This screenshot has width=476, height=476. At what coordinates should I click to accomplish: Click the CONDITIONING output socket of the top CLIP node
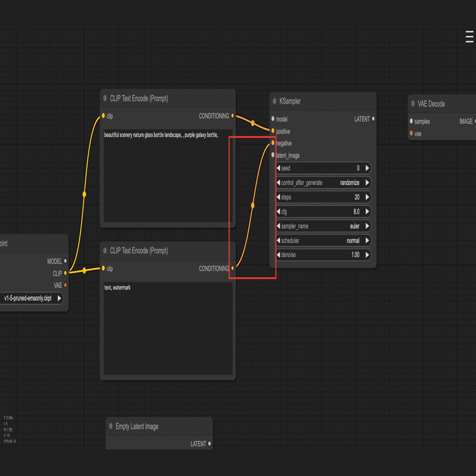[x=232, y=116]
